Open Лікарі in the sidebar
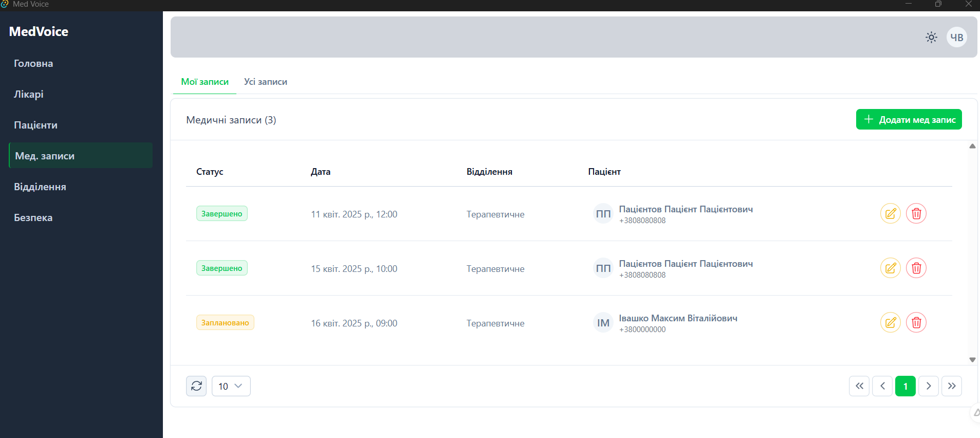 coord(81,94)
